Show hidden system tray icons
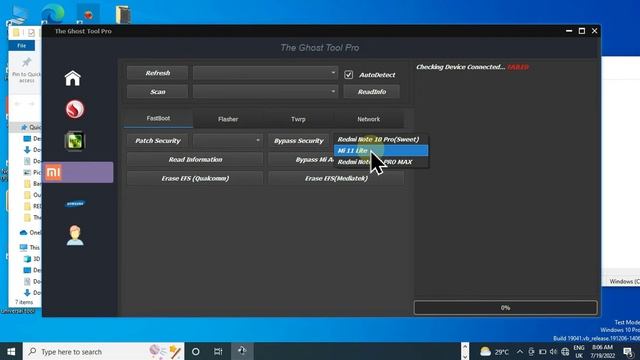Screen dimensions: 640x360 [x=520, y=351]
